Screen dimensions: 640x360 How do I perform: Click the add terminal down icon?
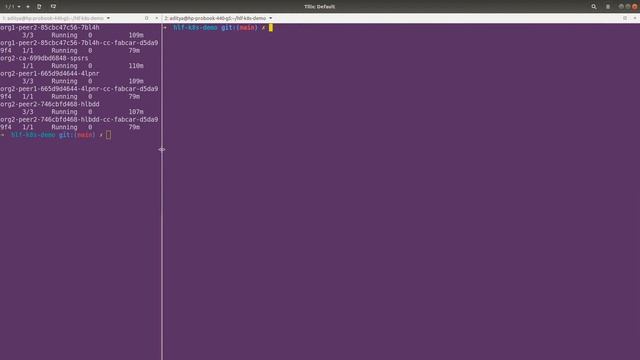point(53,7)
